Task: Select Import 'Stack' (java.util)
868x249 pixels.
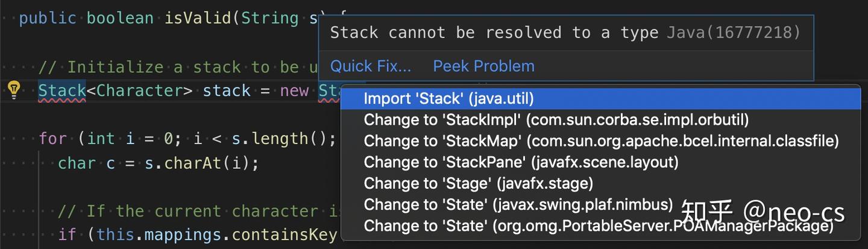Action: coord(448,99)
